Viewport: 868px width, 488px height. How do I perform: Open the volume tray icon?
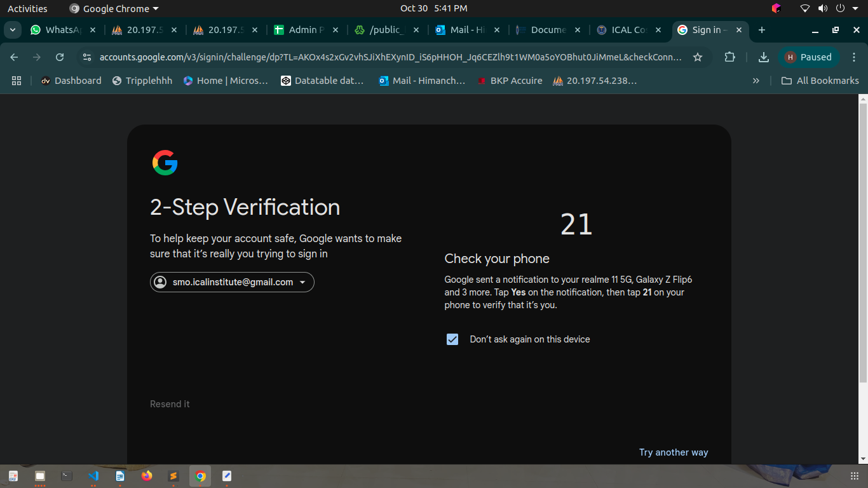[x=823, y=8]
